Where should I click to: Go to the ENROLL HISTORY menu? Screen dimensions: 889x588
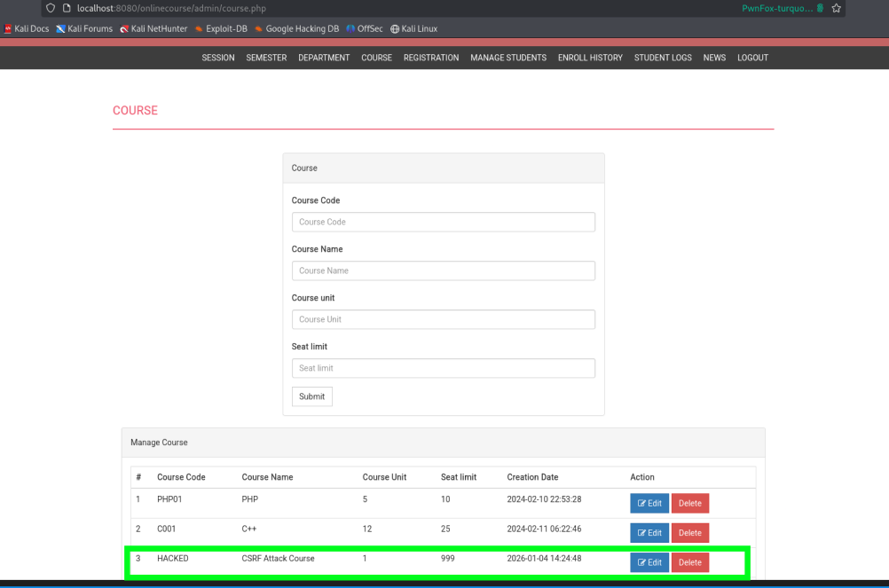coord(590,58)
